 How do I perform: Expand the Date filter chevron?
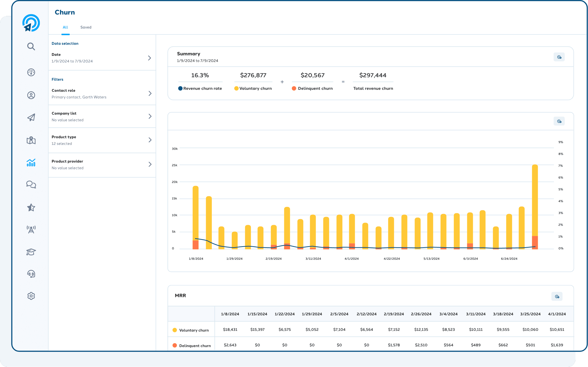150,58
